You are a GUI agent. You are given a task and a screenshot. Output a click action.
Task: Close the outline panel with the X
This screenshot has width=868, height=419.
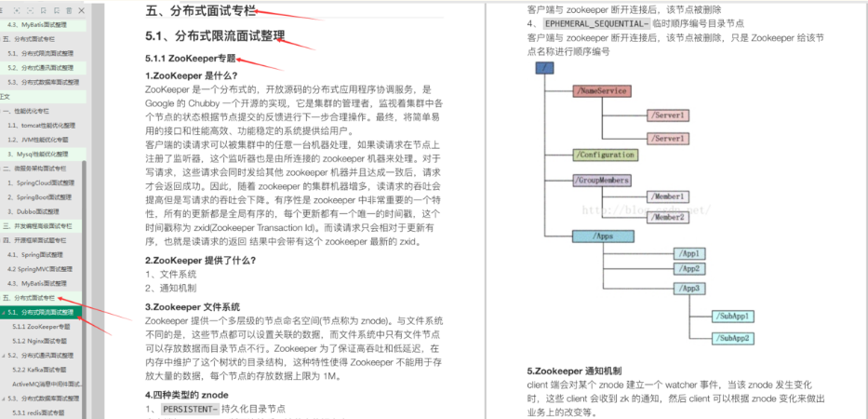click(x=82, y=11)
